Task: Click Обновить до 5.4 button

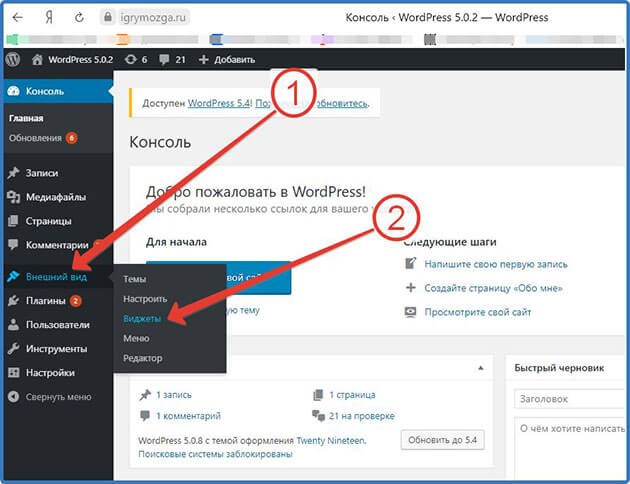Action: coord(442,440)
